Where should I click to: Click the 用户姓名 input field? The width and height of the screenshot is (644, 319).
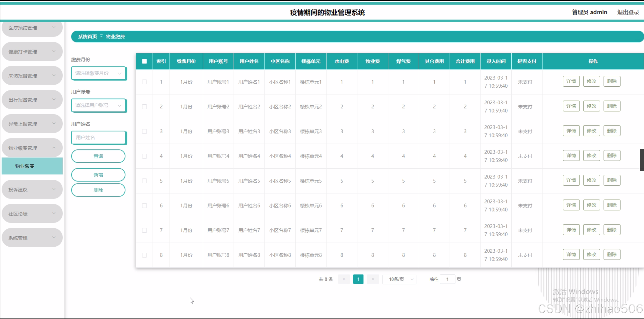pos(98,137)
